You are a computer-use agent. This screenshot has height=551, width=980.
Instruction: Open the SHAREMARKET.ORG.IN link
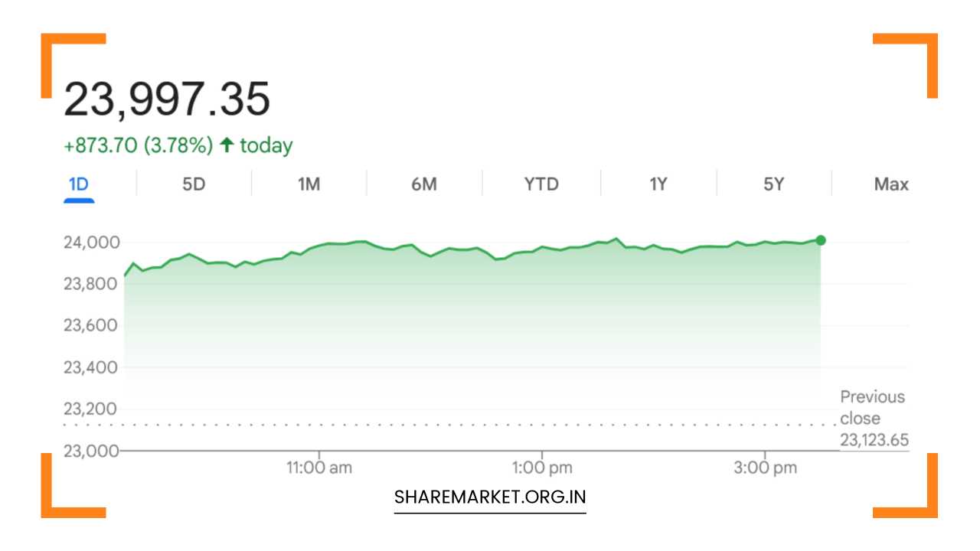pos(490,497)
